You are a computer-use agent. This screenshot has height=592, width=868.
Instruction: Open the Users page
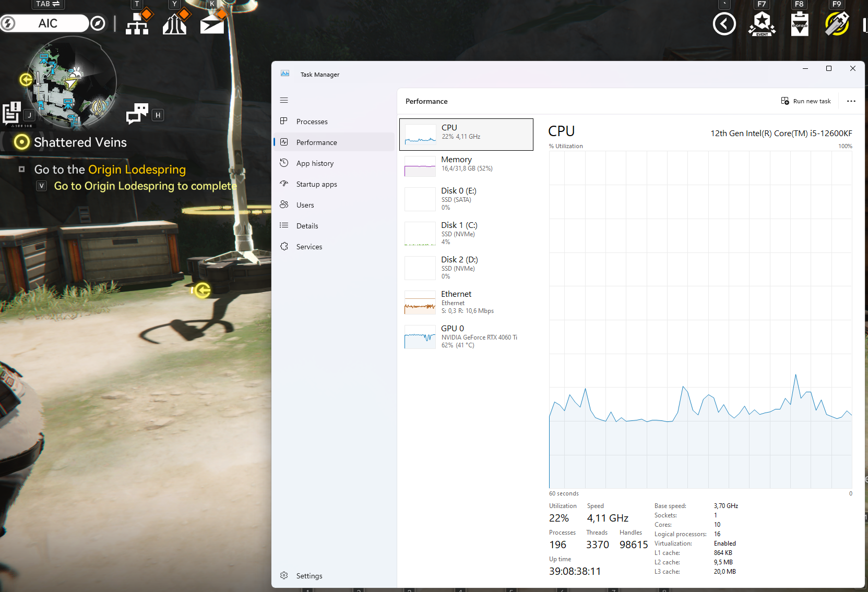coord(334,205)
